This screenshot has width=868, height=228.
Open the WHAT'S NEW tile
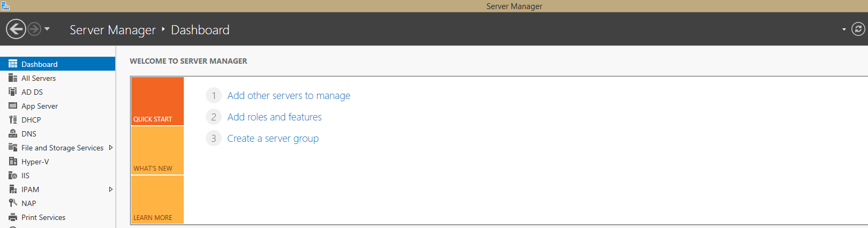158,150
